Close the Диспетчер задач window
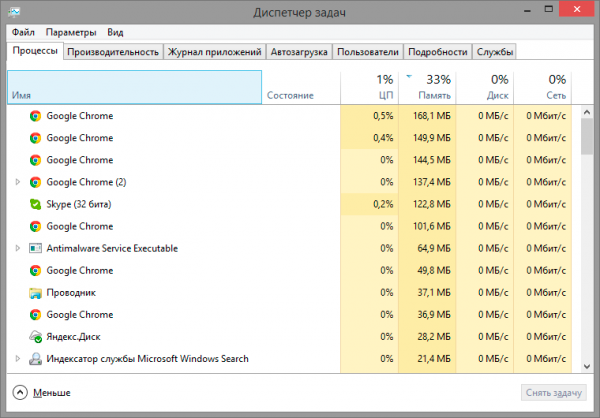The height and width of the screenshot is (418, 600). 577,10
